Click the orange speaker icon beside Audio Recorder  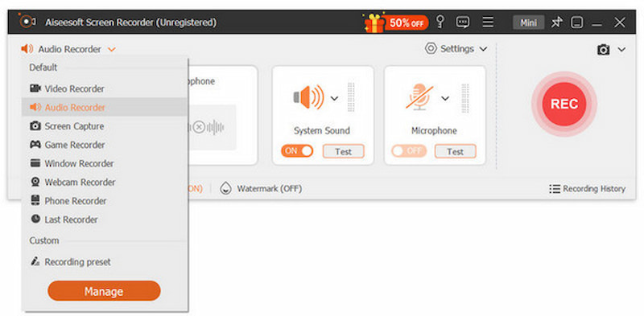click(x=27, y=49)
